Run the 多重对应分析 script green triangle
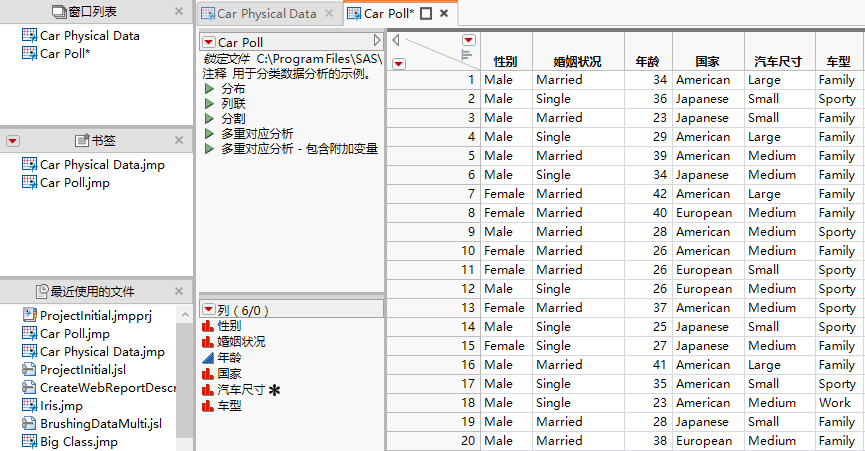This screenshot has width=865, height=451. pos(209,133)
